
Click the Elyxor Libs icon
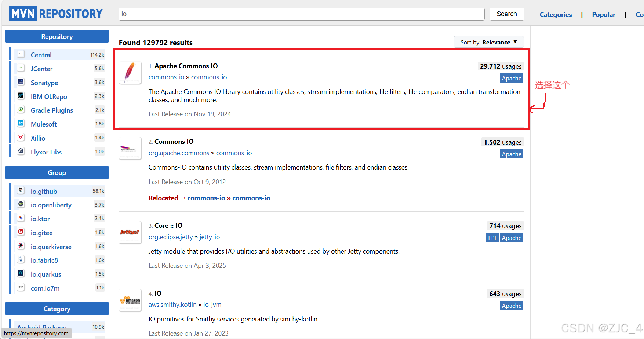click(21, 152)
